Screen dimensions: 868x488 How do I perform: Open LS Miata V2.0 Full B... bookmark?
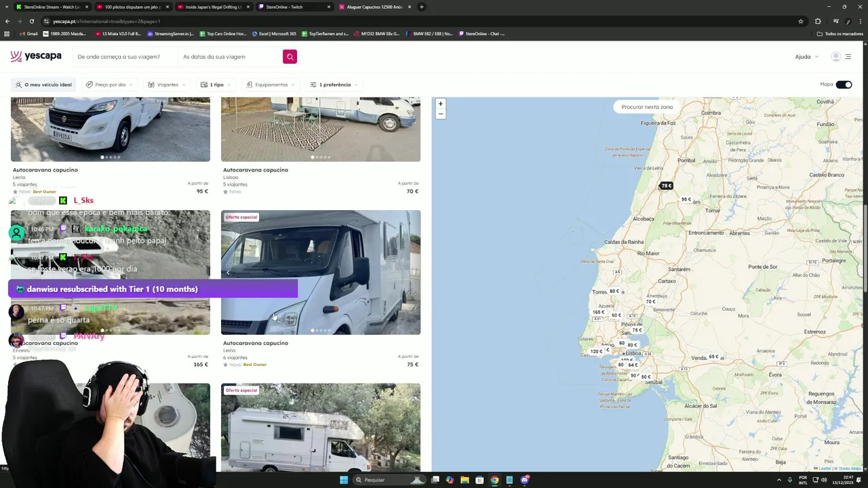[118, 33]
